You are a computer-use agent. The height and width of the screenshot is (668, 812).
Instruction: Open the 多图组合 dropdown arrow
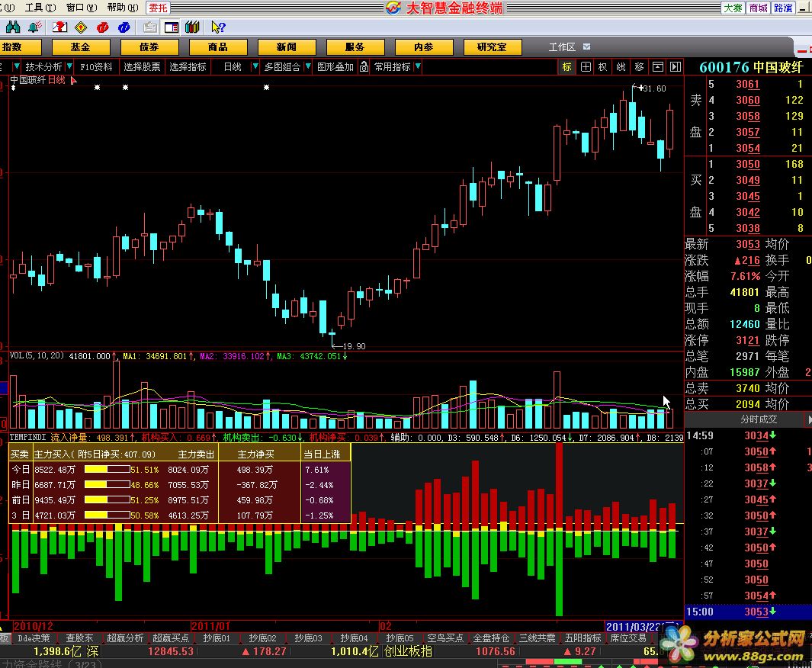pos(308,67)
